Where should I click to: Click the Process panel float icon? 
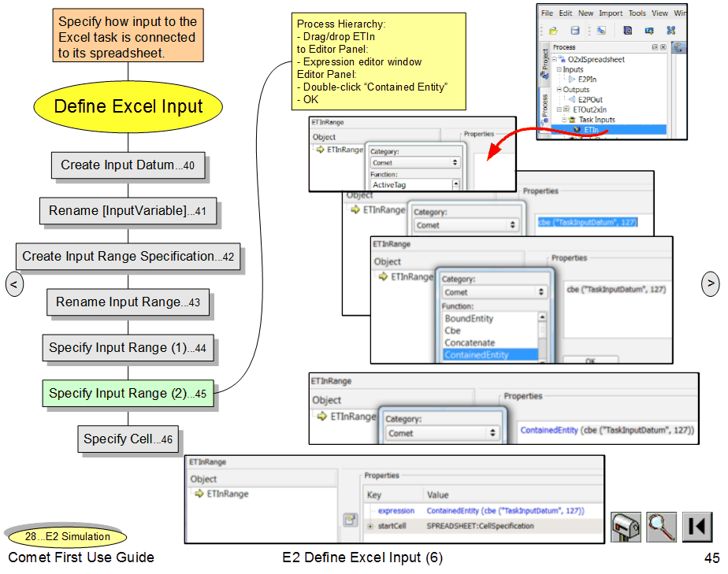click(x=655, y=47)
